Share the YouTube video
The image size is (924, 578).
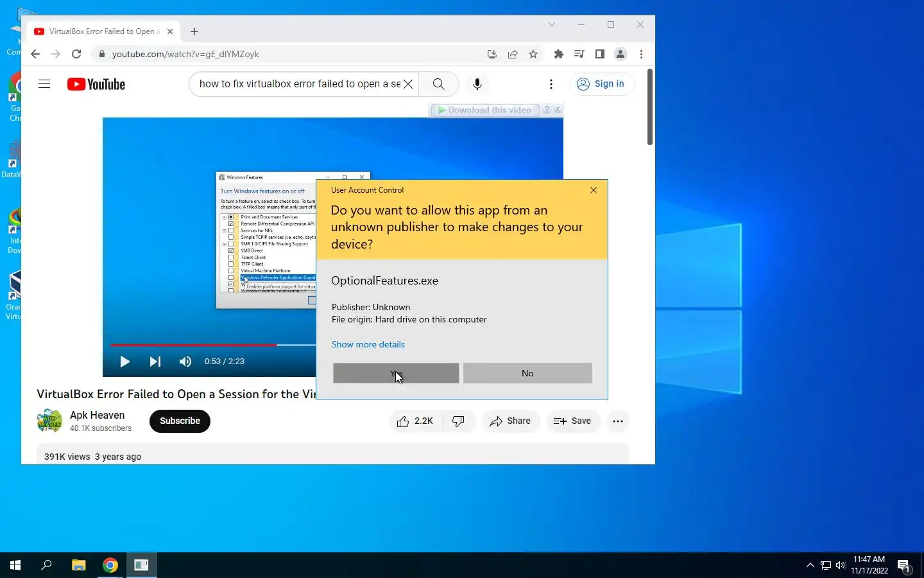point(511,421)
